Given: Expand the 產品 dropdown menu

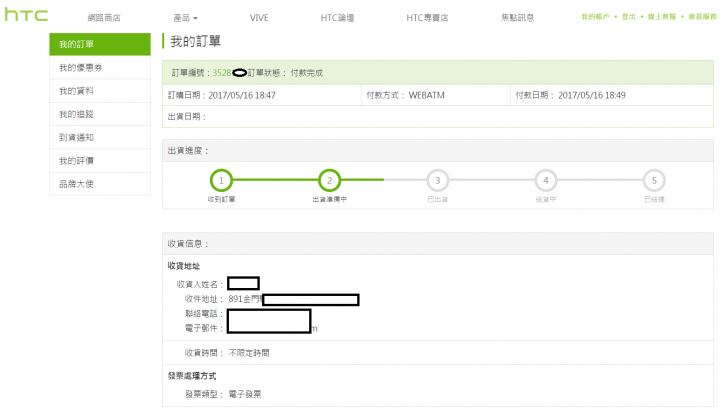Looking at the screenshot, I should pos(185,18).
